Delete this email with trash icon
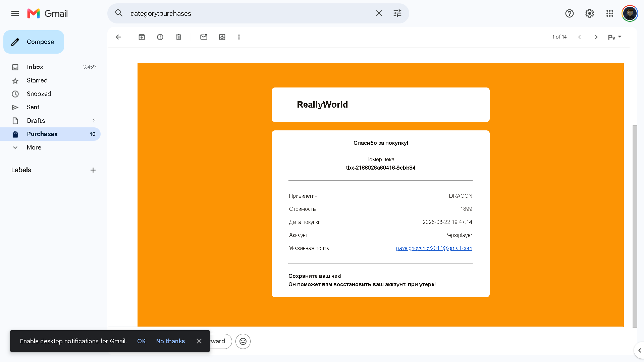The width and height of the screenshot is (644, 362). [179, 37]
